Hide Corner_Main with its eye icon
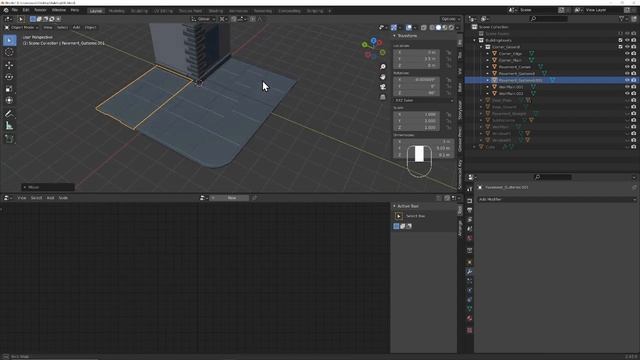The image size is (640, 360). point(627,60)
